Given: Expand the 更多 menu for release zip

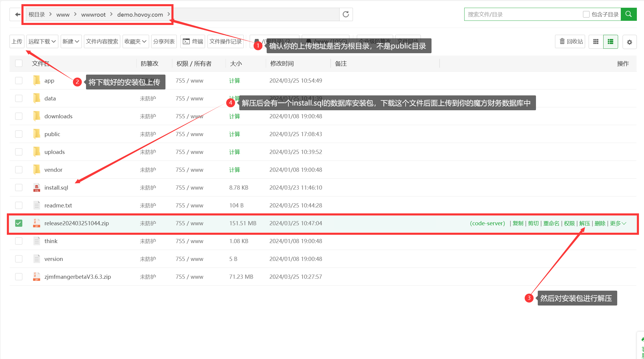Looking at the screenshot, I should click(618, 223).
